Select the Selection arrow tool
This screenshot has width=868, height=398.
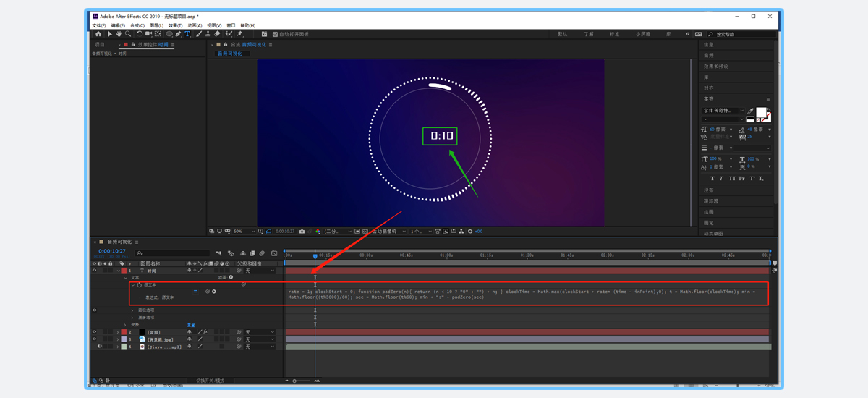[110, 34]
